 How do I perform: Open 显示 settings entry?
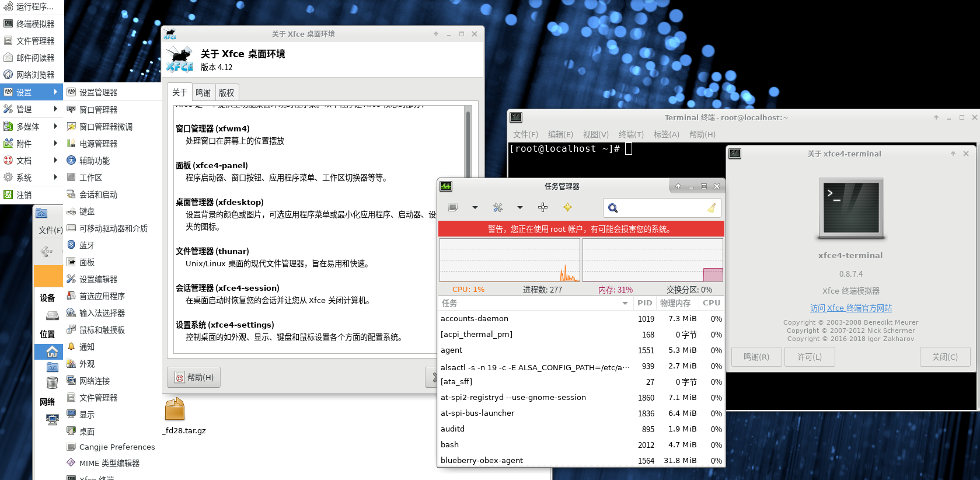112,415
